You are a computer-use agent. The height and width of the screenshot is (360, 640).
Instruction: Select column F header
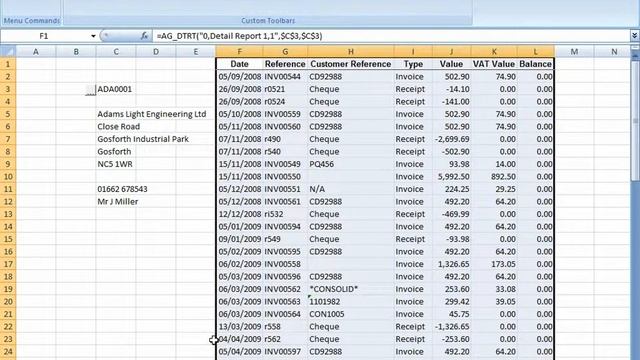coord(240,51)
